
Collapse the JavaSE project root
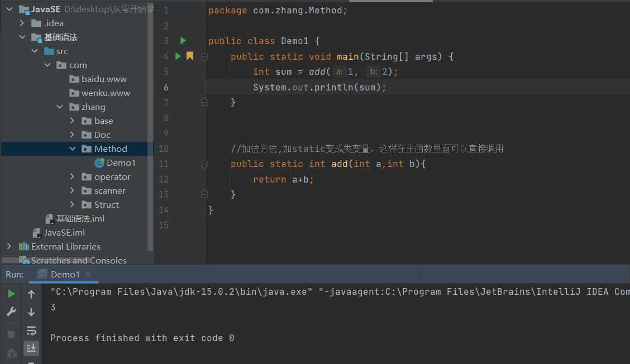tap(9, 9)
